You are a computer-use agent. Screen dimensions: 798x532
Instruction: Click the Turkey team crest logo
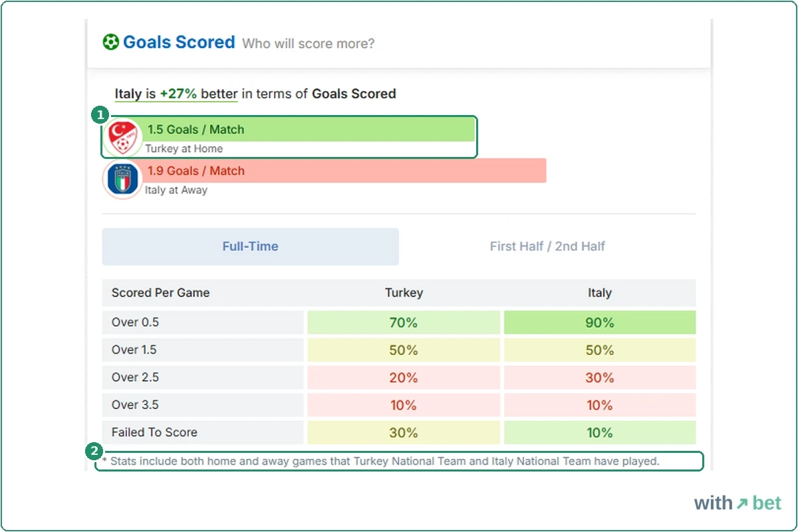coord(122,137)
